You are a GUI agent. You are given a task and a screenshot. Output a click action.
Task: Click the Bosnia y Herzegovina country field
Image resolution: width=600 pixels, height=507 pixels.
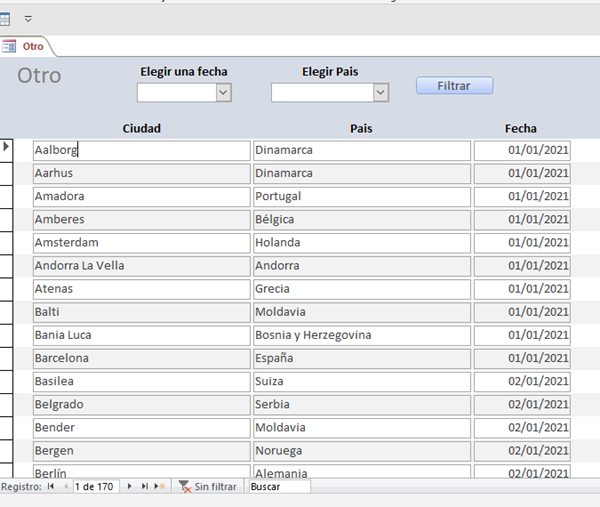pyautogui.click(x=361, y=335)
